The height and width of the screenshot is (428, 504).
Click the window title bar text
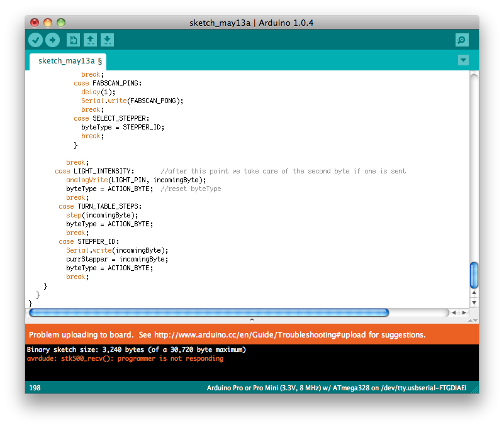pos(252,23)
